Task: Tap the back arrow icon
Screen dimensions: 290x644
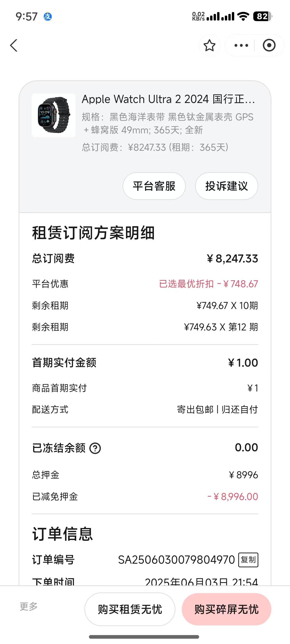Action: click(14, 46)
